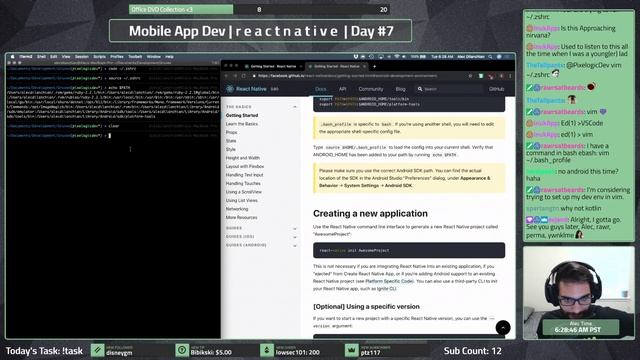Open the Blog nav link
The image size is (640, 360).
[400, 89]
